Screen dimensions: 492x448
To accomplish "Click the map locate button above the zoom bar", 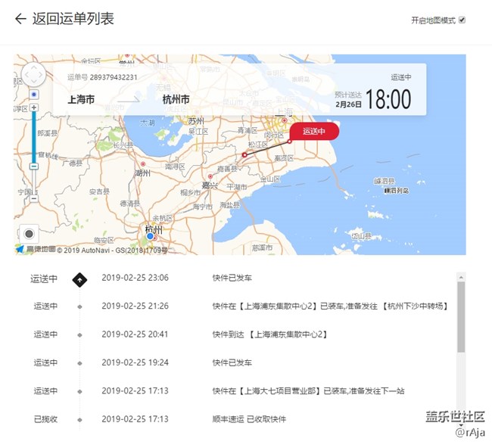I will pyautogui.click(x=34, y=95).
